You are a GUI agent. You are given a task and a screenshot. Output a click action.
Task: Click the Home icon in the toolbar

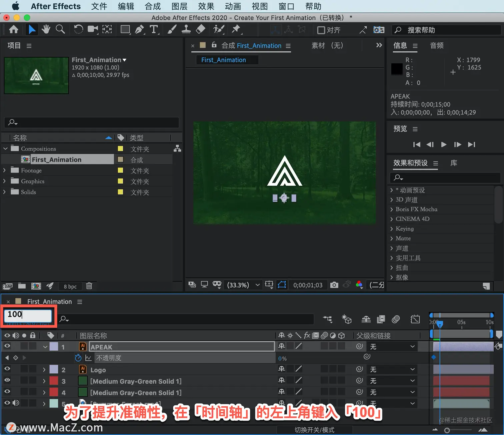14,30
